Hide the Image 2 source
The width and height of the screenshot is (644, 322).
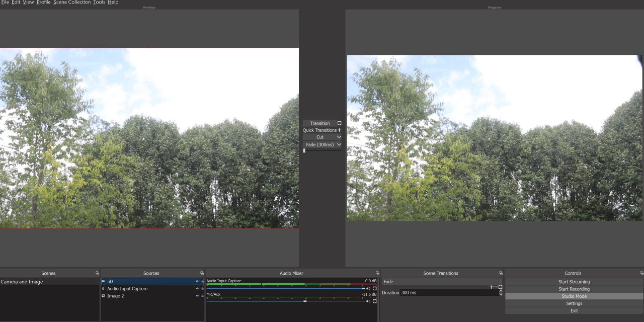(x=197, y=296)
